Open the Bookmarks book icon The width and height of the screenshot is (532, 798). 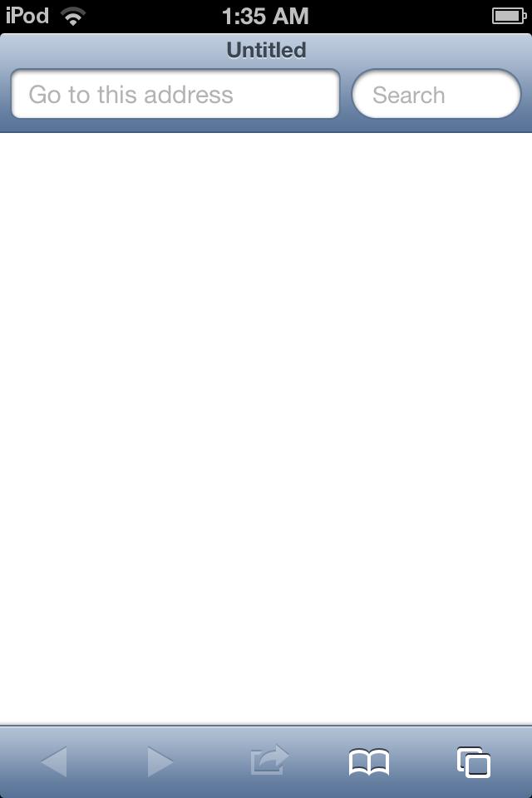click(369, 762)
